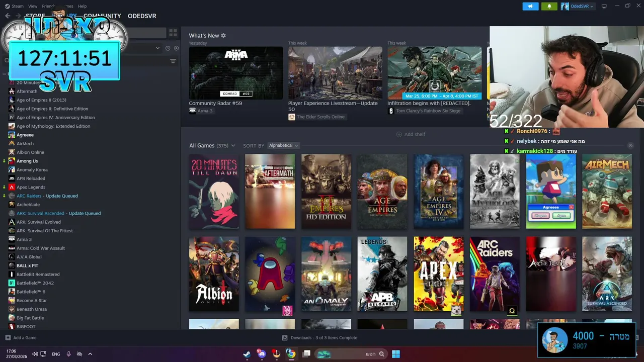Expand the library type filter dropdown chevron
The image size is (644, 362).
click(157, 48)
